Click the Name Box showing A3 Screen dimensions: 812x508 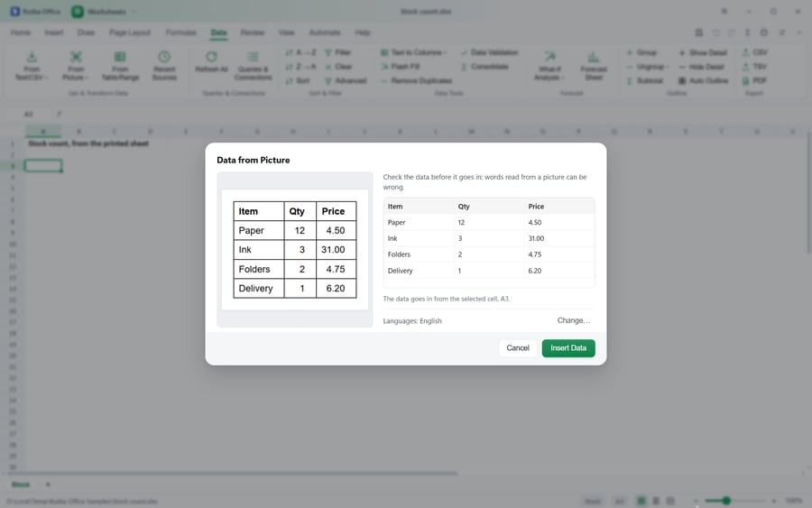pyautogui.click(x=28, y=114)
